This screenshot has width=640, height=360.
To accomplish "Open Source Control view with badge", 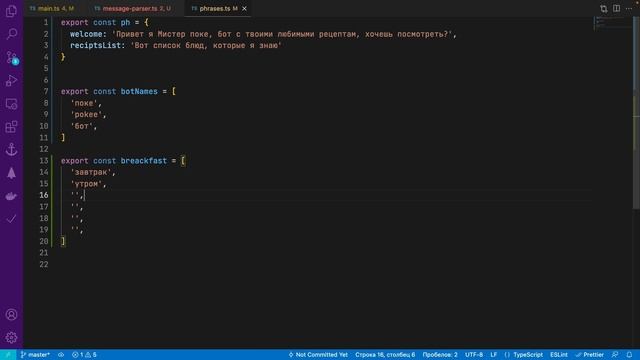I will [x=11, y=58].
